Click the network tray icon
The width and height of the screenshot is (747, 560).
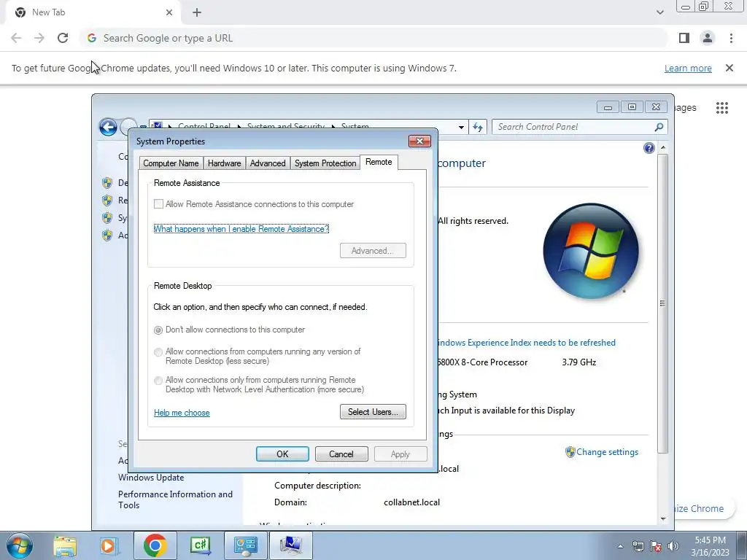(638, 546)
